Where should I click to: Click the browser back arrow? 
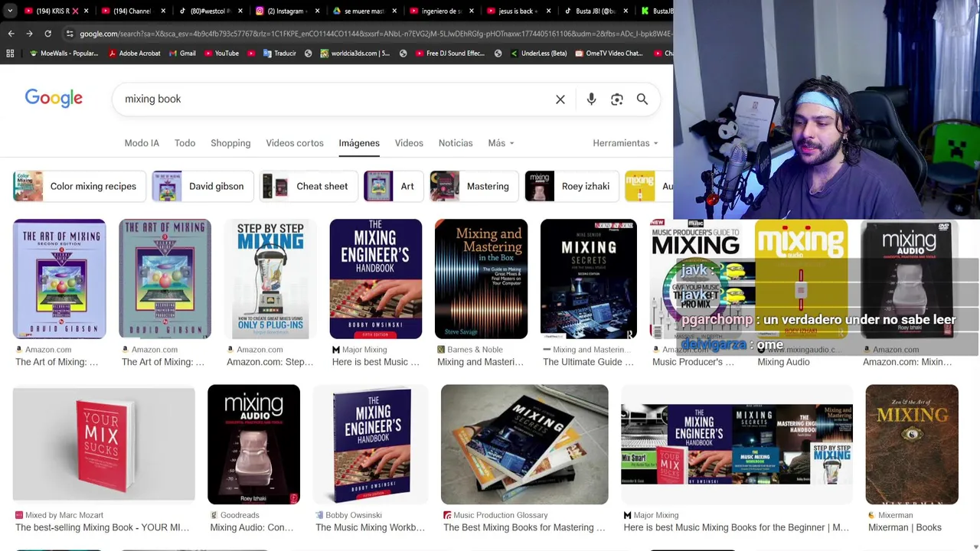click(11, 34)
